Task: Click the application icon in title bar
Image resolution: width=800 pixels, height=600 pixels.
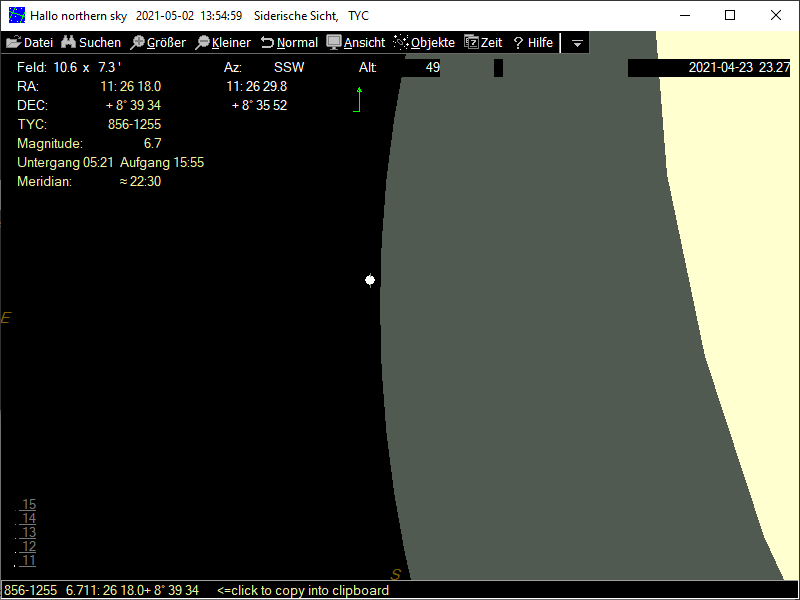Action: pyautogui.click(x=17, y=16)
